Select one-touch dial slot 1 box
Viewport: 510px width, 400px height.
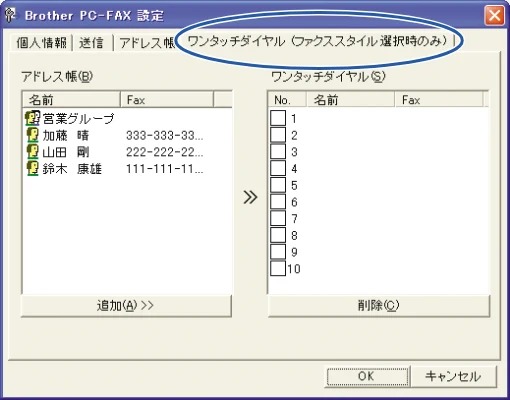coord(278,118)
